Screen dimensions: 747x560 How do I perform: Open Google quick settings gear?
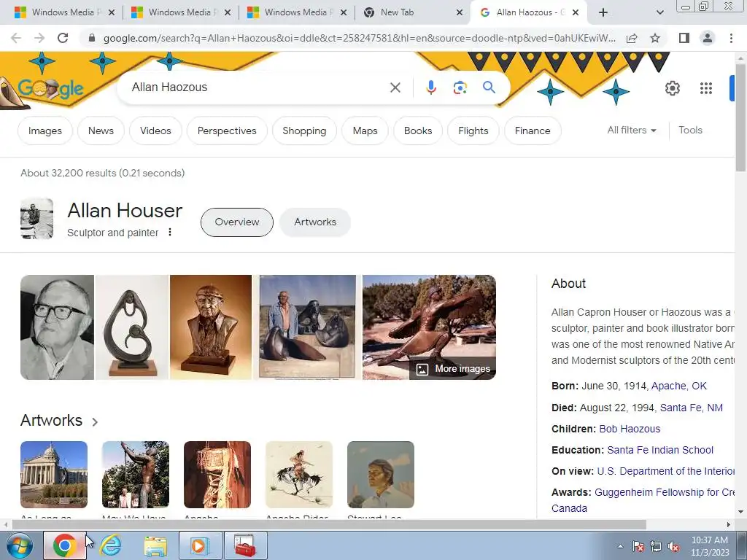coord(672,88)
